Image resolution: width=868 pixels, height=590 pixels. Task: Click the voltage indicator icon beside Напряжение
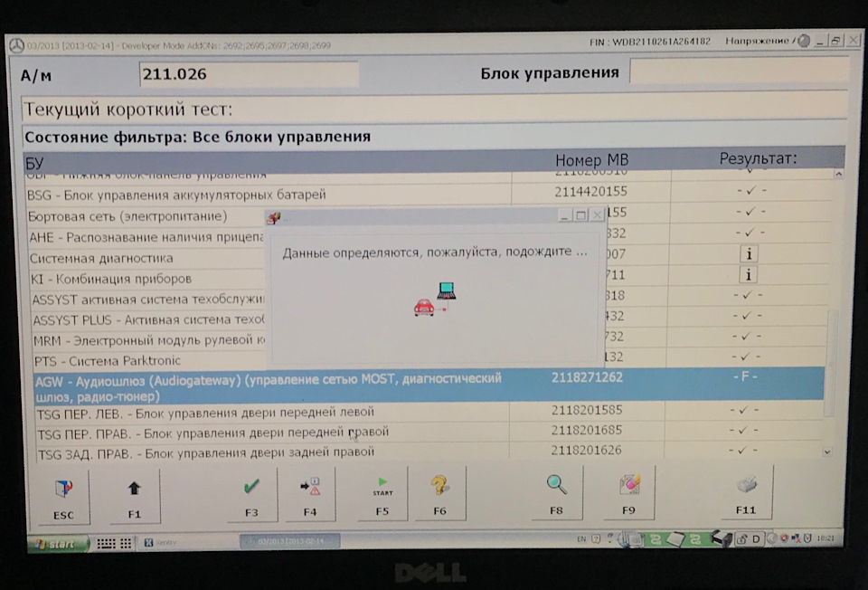tap(803, 41)
